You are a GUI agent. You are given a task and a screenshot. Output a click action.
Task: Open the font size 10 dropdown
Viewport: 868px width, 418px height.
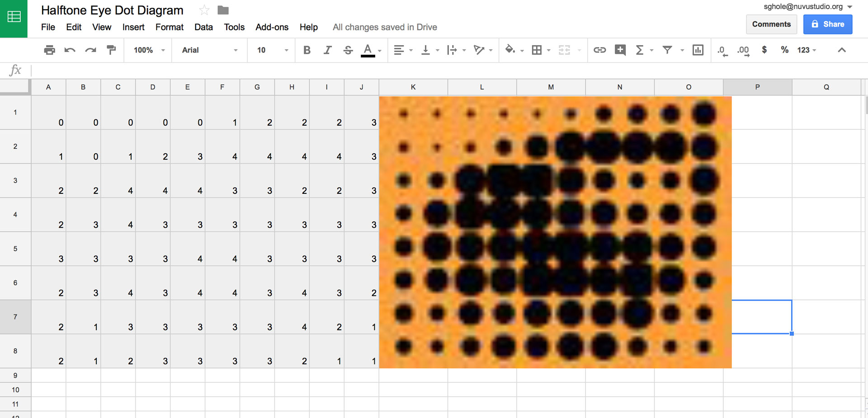272,50
